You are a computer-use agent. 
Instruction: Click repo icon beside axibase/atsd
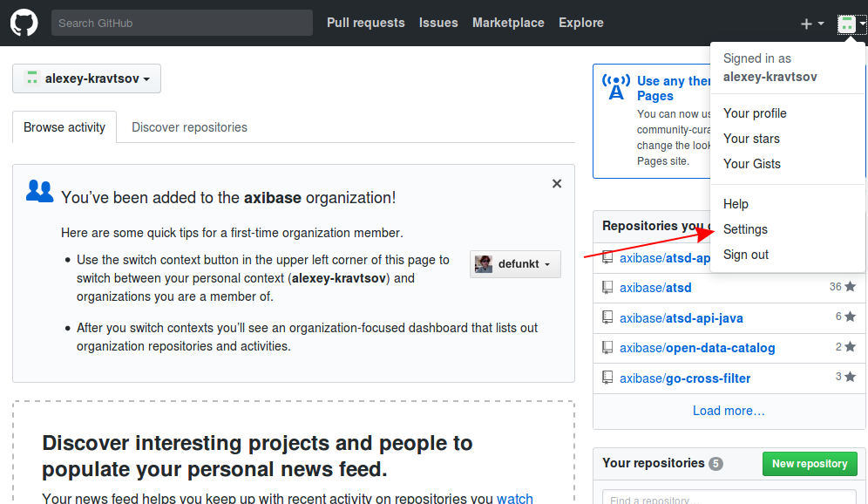click(x=607, y=288)
